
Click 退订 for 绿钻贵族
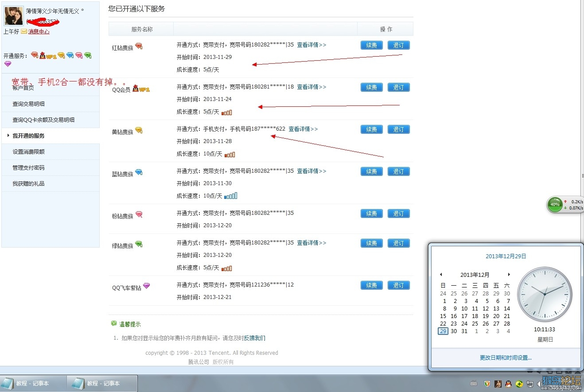[x=399, y=243]
